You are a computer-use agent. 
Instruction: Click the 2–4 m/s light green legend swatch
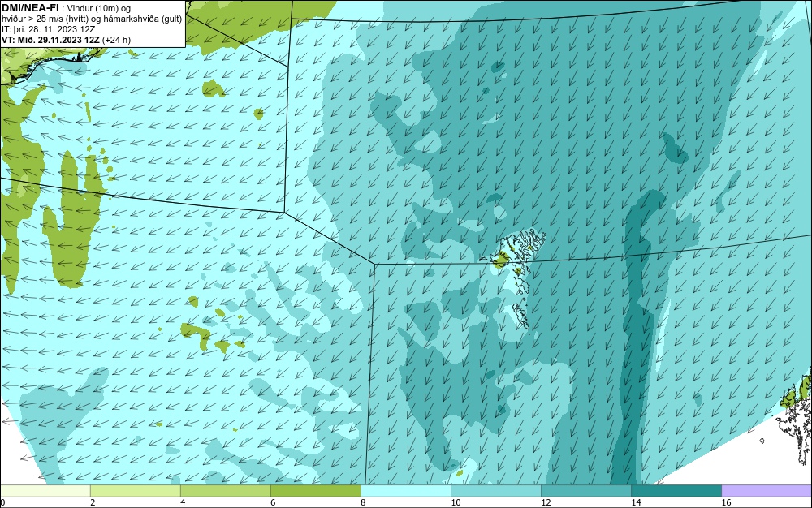[x=135, y=491]
